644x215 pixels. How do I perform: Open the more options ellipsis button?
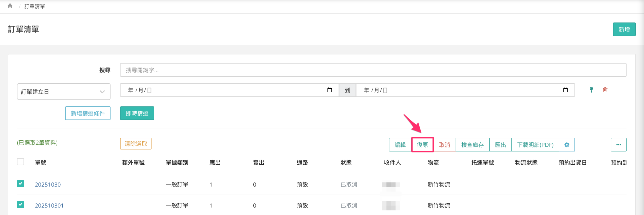point(618,145)
